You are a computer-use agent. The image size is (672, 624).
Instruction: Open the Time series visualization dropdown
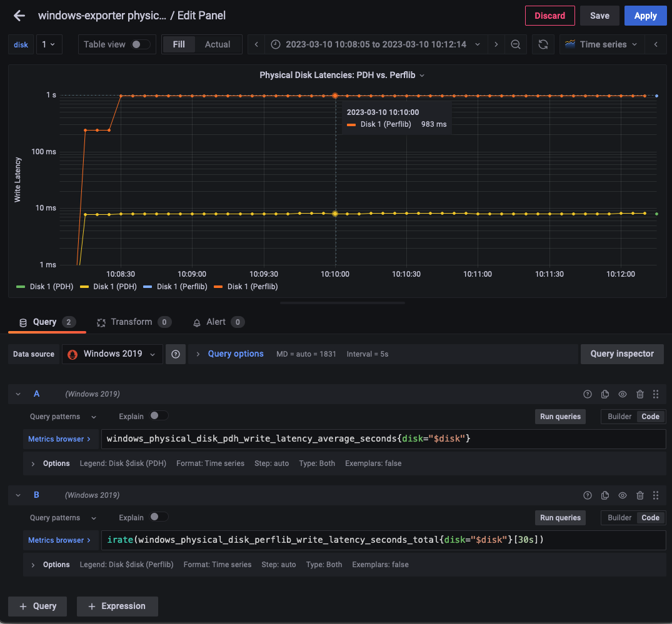[601, 44]
